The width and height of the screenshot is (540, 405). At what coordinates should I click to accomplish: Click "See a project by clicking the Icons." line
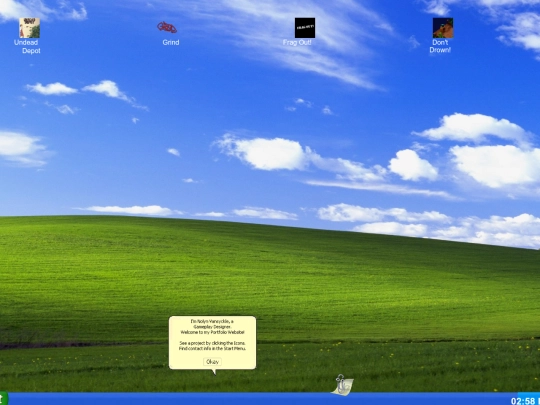tap(212, 343)
